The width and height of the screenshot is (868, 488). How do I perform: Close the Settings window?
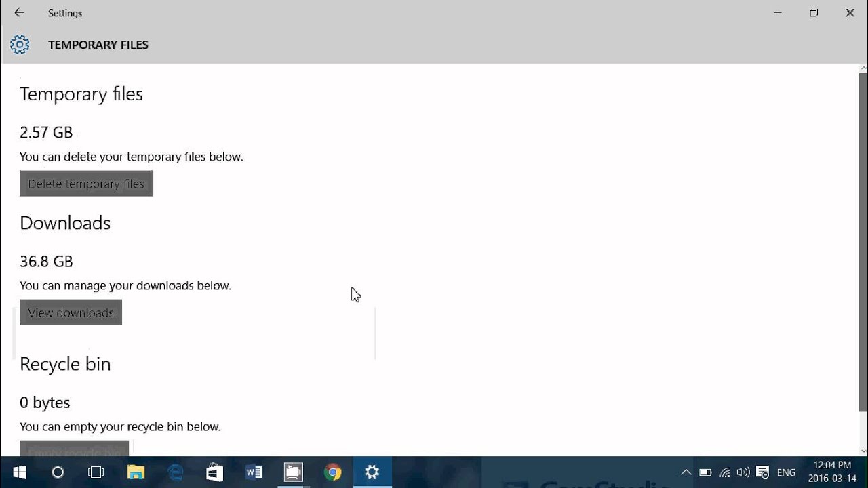click(850, 13)
